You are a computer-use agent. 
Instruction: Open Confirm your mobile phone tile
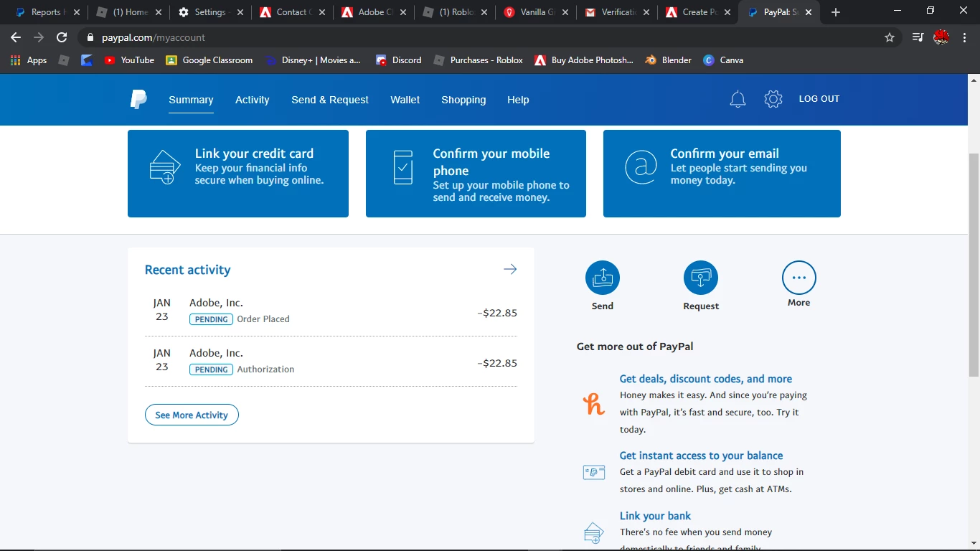[x=476, y=174]
